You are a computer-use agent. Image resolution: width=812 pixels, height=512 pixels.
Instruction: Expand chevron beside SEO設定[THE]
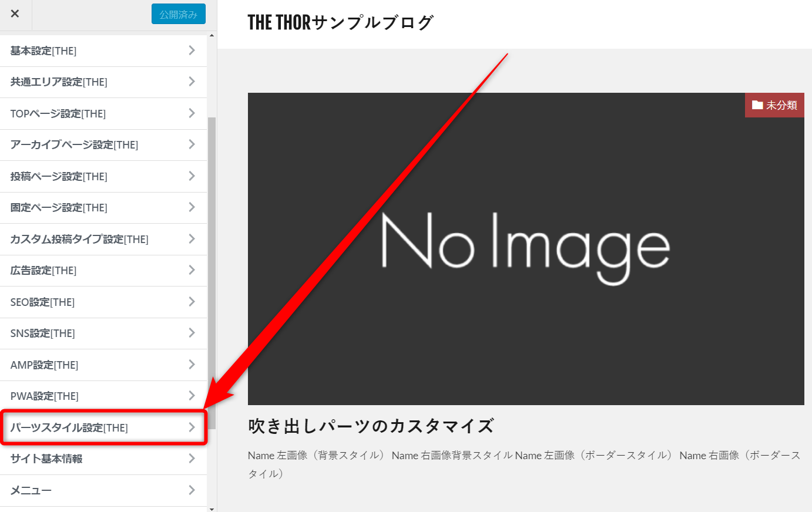(x=192, y=302)
